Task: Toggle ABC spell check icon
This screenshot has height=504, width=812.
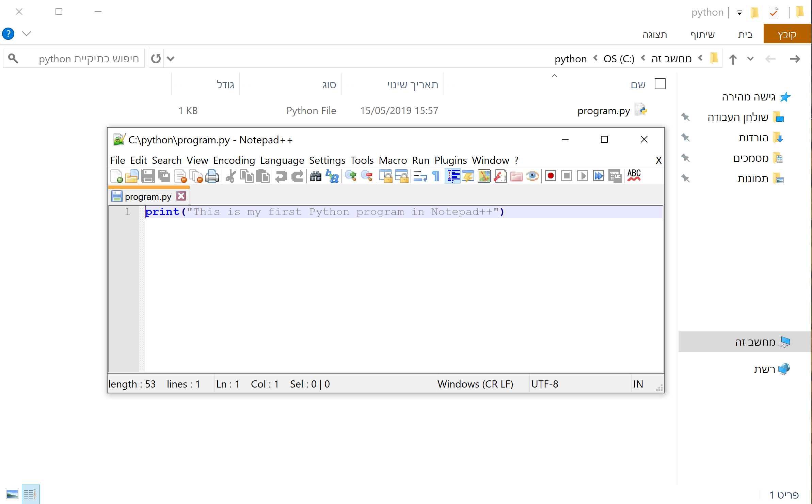Action: click(x=634, y=176)
